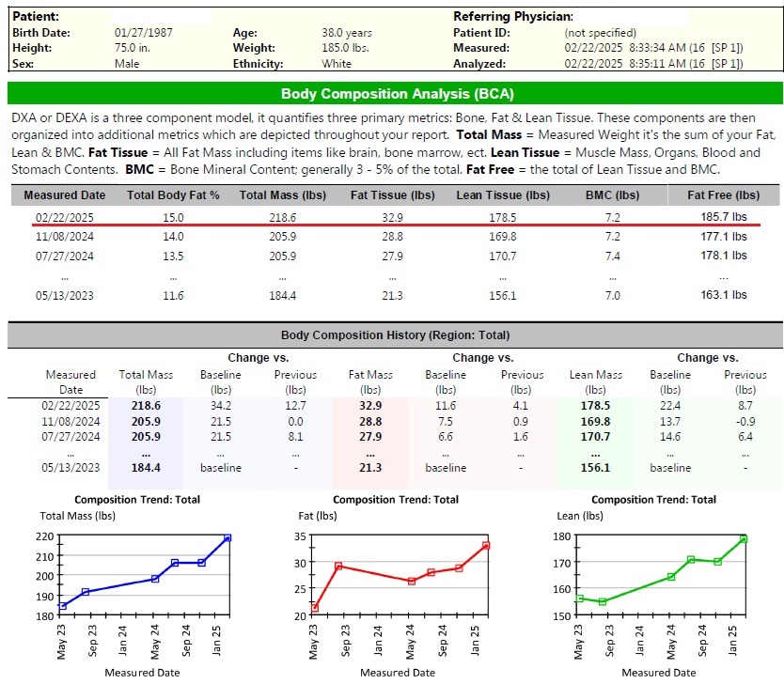Select fat mass baseline change 6.6

click(x=446, y=436)
